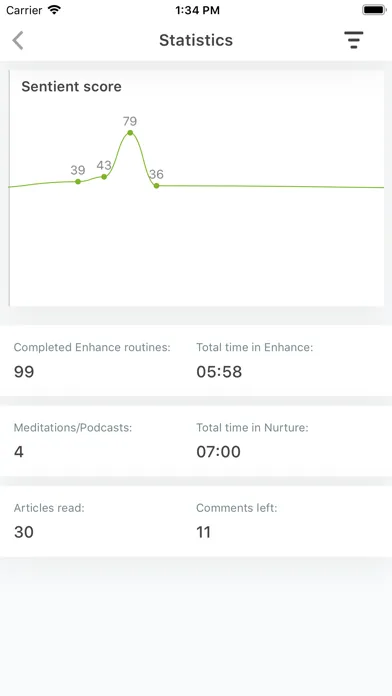
Task: Tap the Meditations/Podcasts count 4
Action: coord(19,452)
